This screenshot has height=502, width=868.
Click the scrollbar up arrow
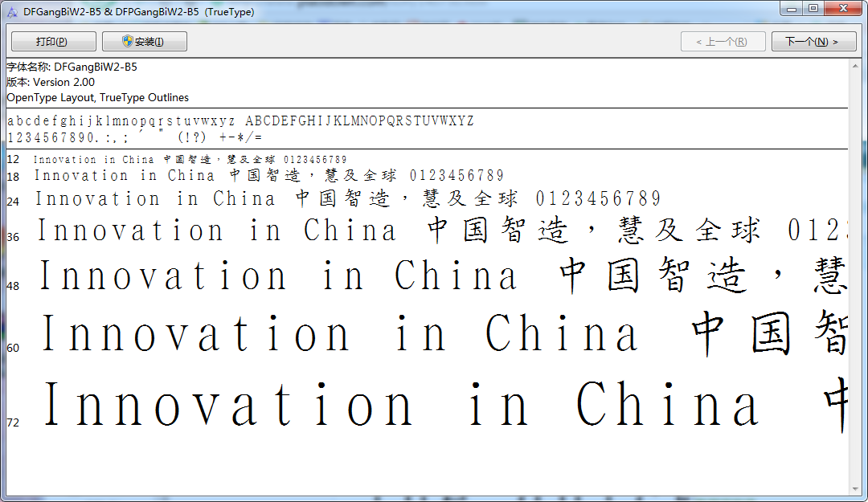pyautogui.click(x=855, y=65)
